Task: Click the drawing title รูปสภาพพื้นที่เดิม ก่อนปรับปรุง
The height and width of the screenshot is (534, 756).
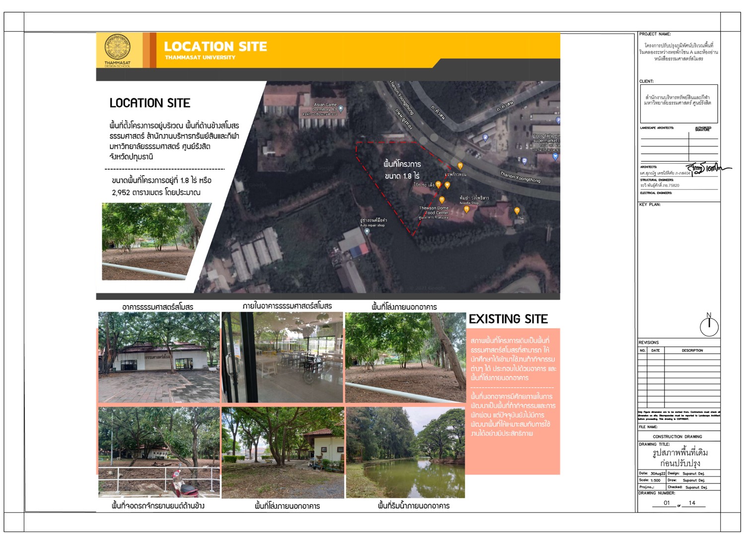Action: (x=680, y=458)
